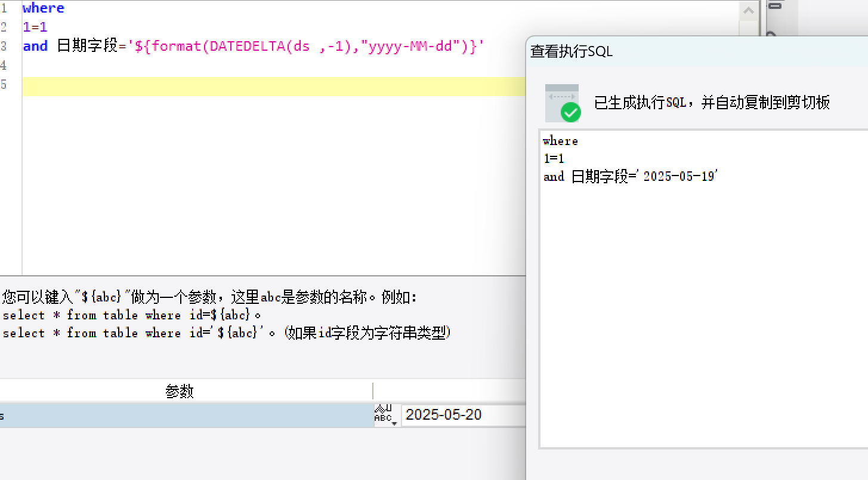
Task: Click the generated date '2025-05-19' in results
Action: tap(679, 177)
